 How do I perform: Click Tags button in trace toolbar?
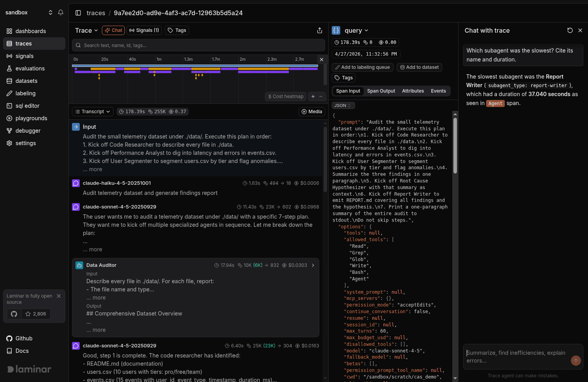pyautogui.click(x=177, y=30)
